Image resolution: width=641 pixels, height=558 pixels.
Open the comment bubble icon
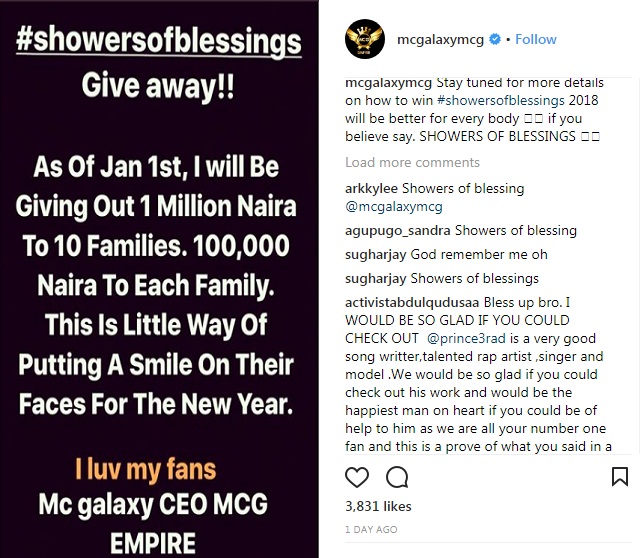pos(397,475)
